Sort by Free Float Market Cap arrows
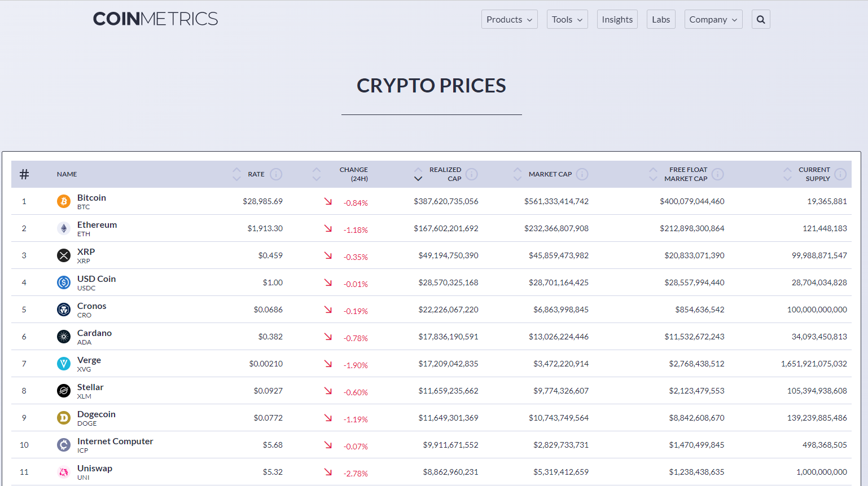Viewport: 868px width, 486px height. [653, 174]
